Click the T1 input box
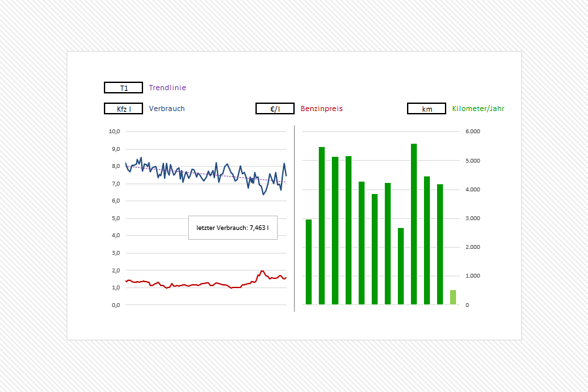Viewport: 588px width, 392px height. [123, 88]
